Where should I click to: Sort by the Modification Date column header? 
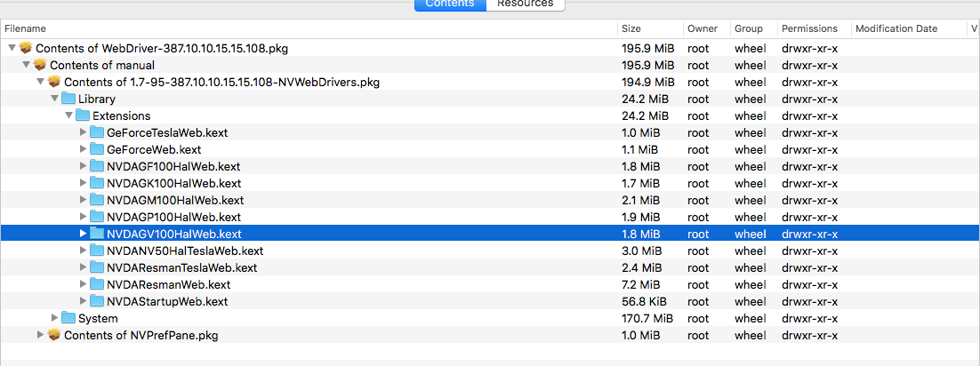point(910,28)
